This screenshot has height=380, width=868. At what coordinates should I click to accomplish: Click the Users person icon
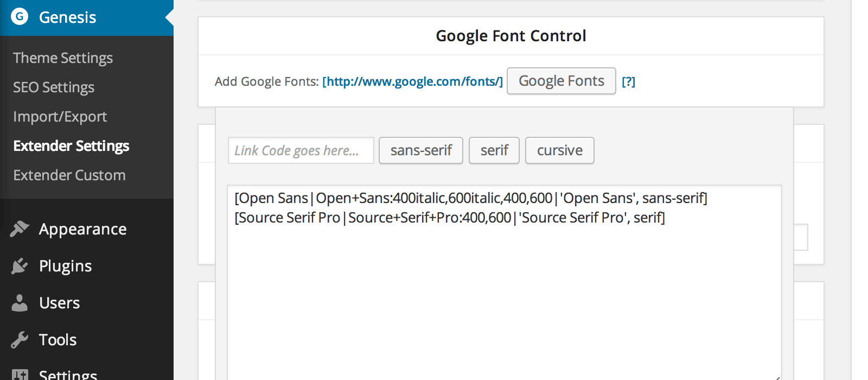click(x=20, y=303)
